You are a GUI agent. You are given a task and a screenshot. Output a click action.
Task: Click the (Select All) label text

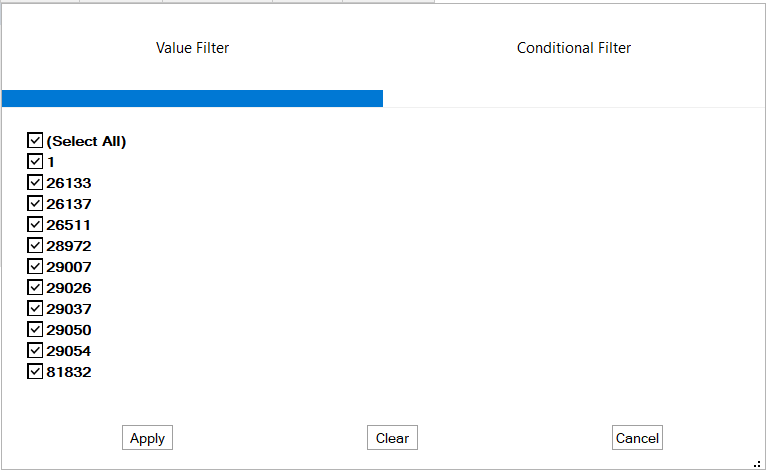86,141
